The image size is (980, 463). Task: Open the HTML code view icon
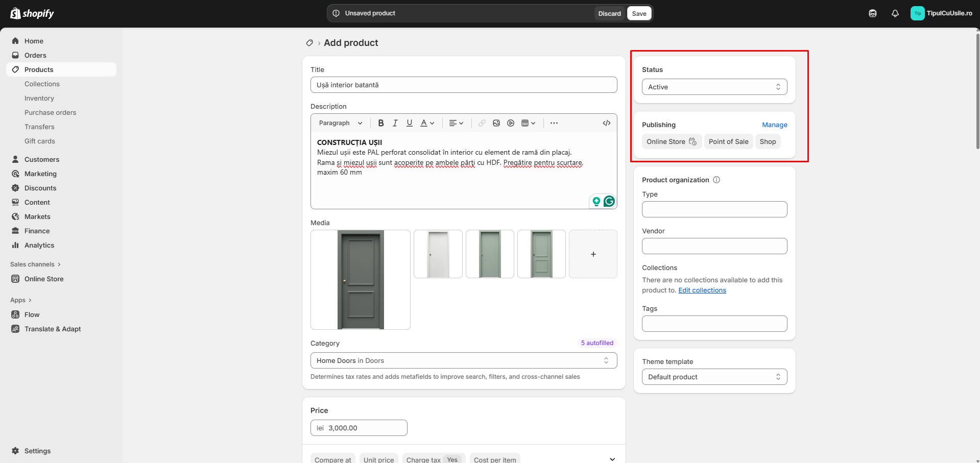pos(606,123)
